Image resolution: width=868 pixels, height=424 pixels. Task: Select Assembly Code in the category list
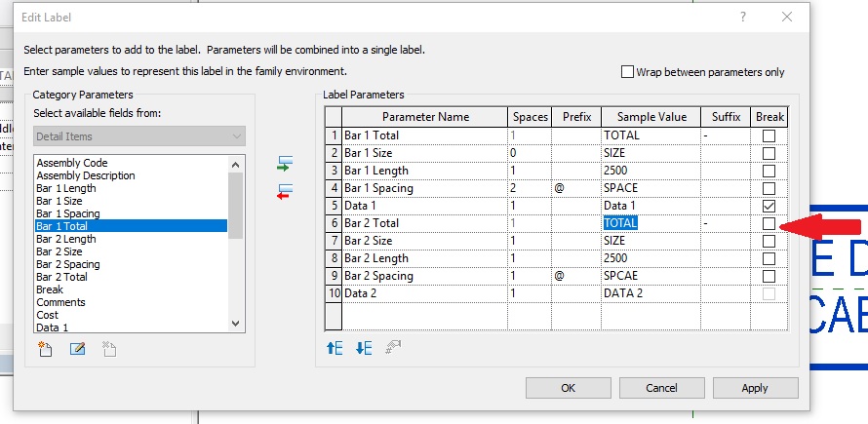click(x=72, y=163)
